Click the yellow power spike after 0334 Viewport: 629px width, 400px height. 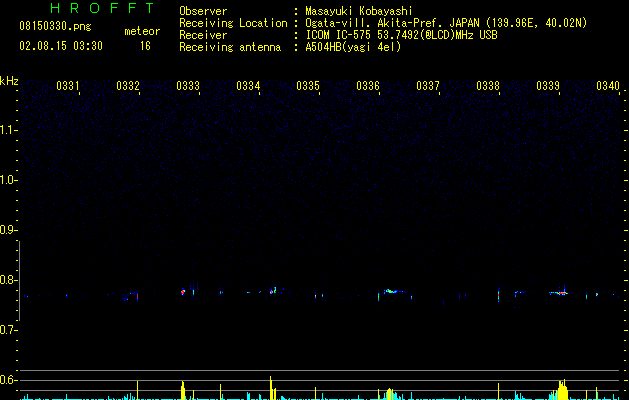pos(271,388)
